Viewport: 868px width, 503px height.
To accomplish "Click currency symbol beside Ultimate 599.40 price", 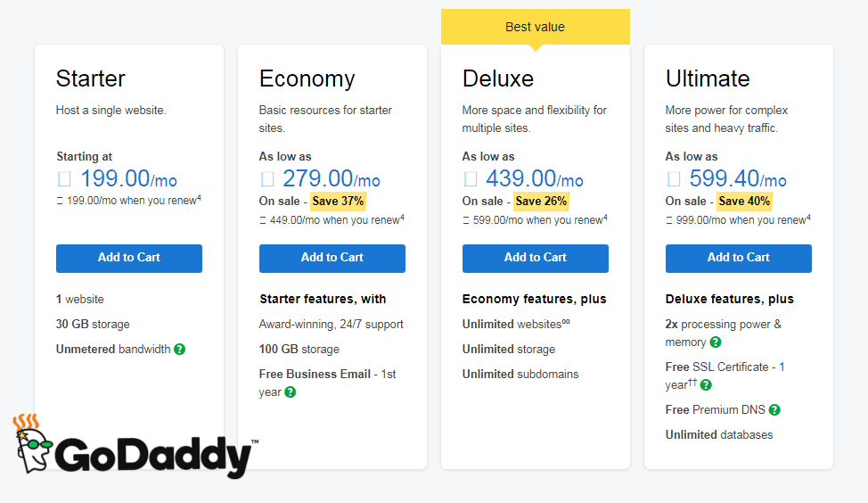I will (674, 179).
